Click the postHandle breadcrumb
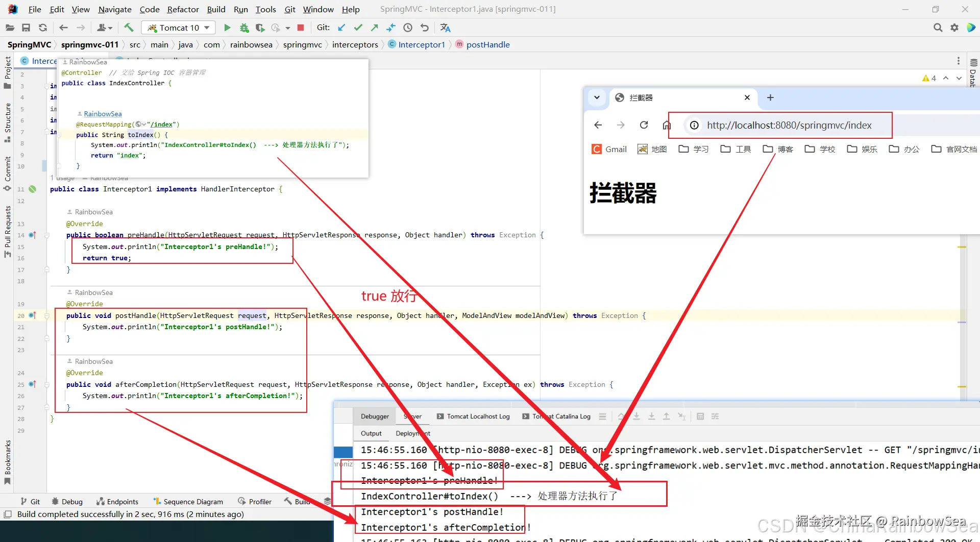 pos(483,44)
